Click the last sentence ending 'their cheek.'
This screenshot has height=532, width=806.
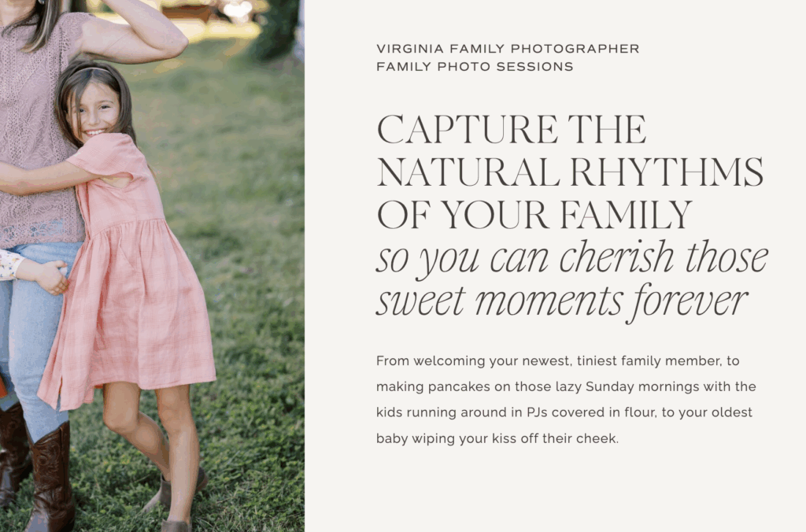(497, 438)
